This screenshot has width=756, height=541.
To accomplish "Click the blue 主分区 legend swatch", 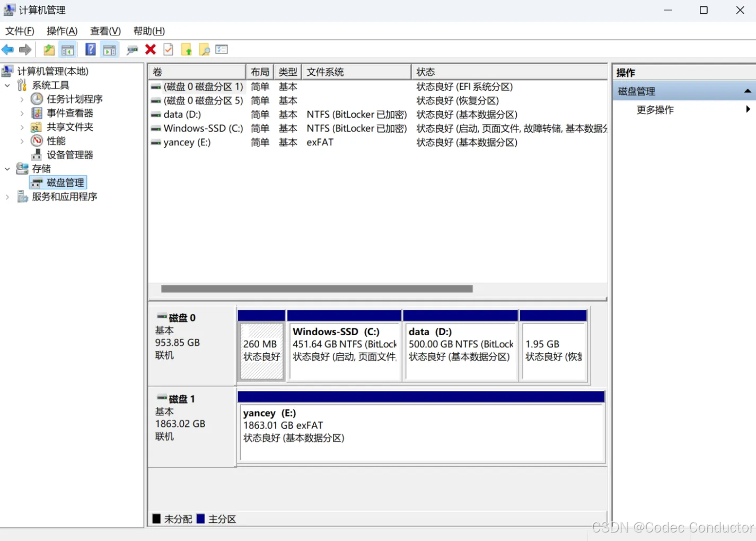I will coord(200,519).
